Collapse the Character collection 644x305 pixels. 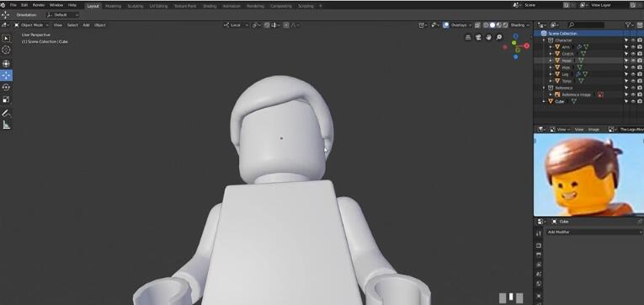(x=544, y=40)
